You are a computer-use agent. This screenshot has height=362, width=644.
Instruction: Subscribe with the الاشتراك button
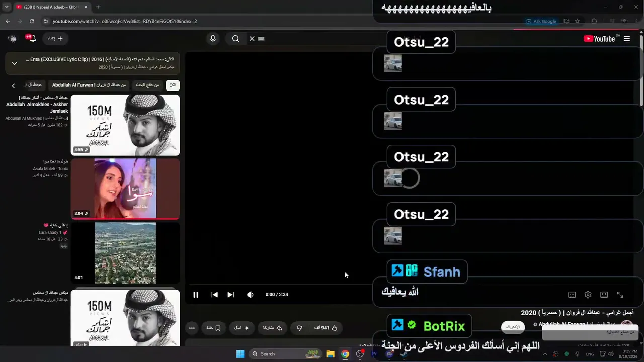[x=513, y=327]
